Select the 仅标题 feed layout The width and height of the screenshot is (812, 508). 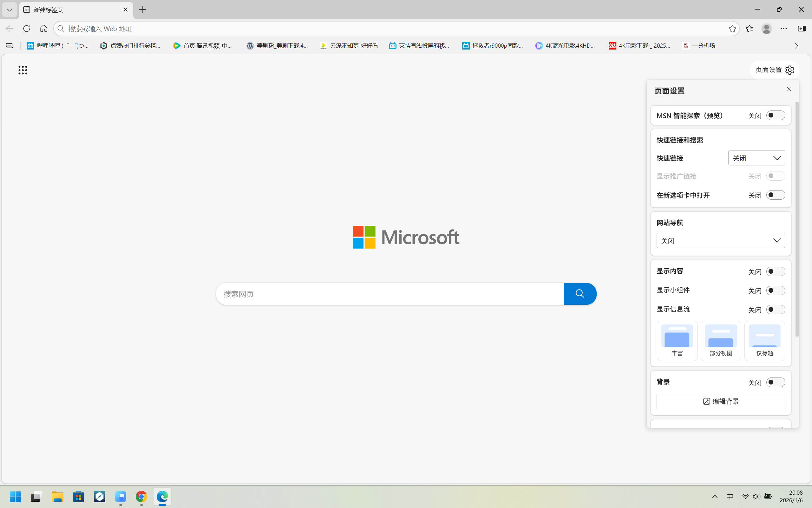pyautogui.click(x=765, y=341)
